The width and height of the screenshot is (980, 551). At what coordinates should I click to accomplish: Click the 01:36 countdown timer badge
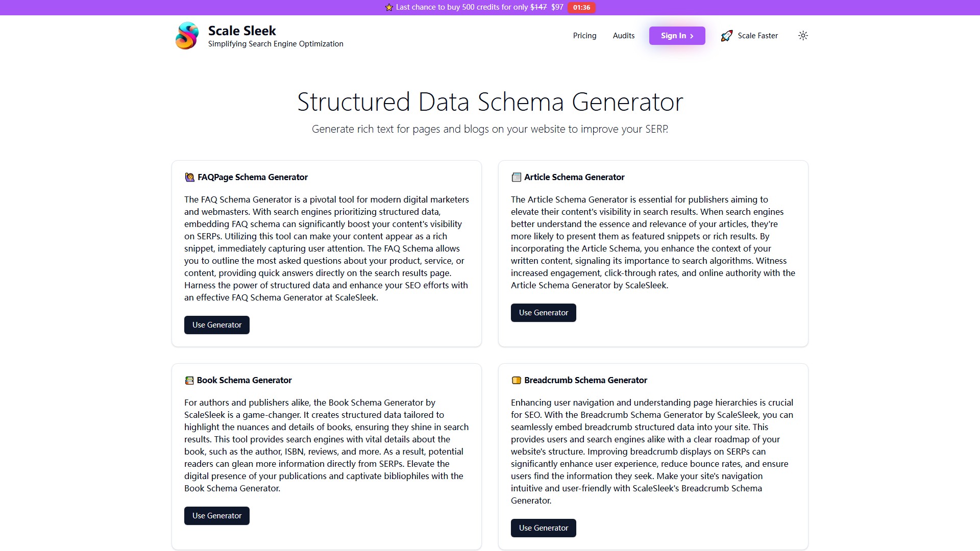[581, 7]
